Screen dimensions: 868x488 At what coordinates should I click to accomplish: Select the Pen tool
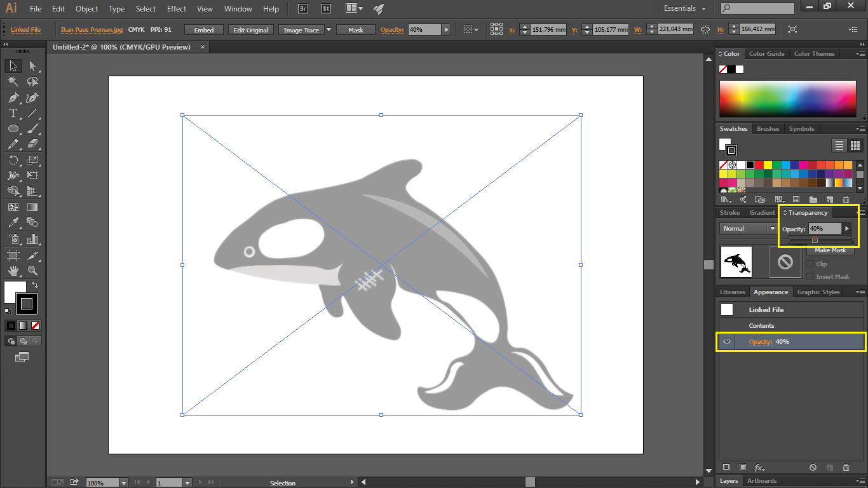(x=13, y=98)
